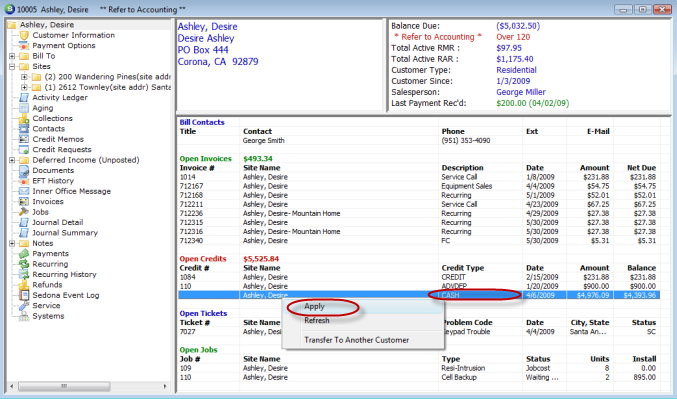Open Payment Options in the tree
Screen dimensions: 677x399
(64, 46)
